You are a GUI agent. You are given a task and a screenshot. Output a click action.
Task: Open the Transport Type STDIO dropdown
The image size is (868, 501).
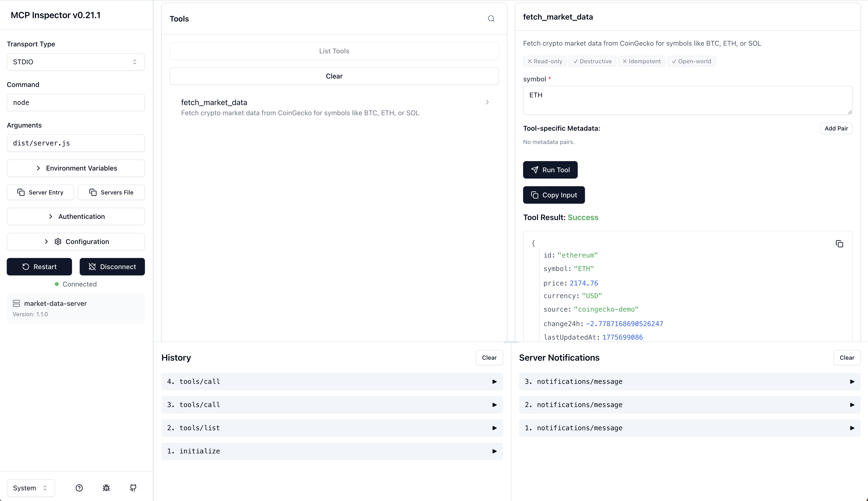point(76,62)
